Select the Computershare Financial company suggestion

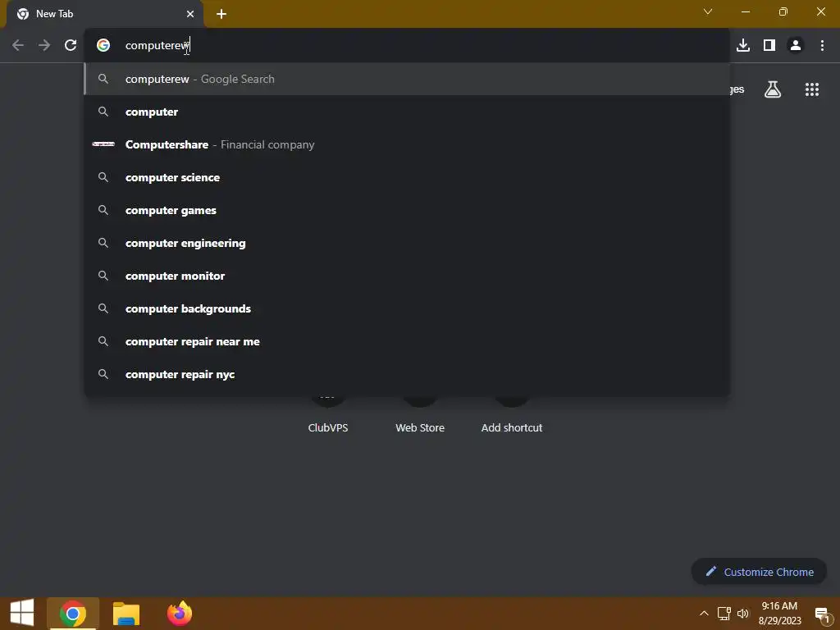[407, 144]
